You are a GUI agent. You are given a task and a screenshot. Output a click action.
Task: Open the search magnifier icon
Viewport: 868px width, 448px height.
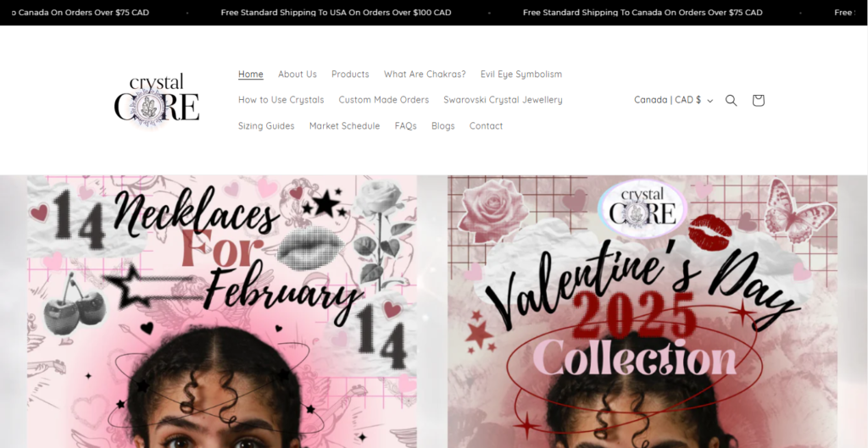click(x=731, y=100)
